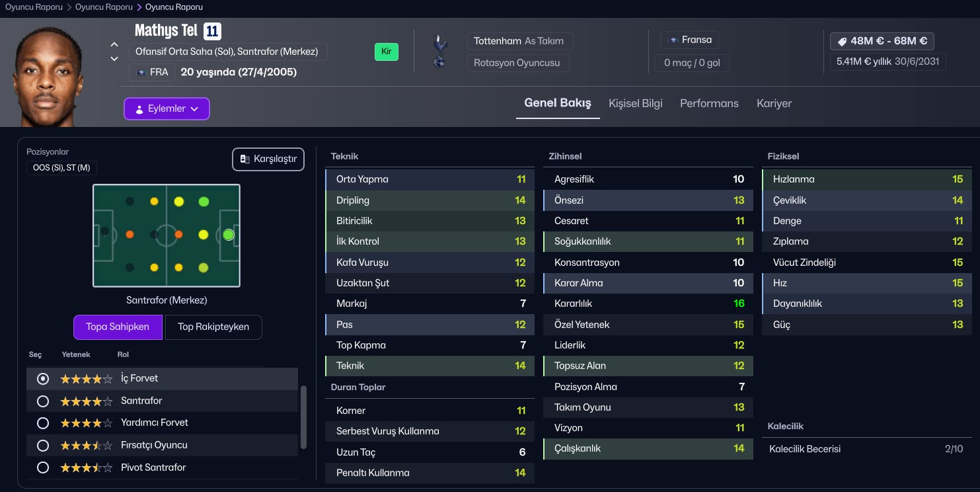Click the squad number 11 badge
980x492 pixels.
[212, 30]
